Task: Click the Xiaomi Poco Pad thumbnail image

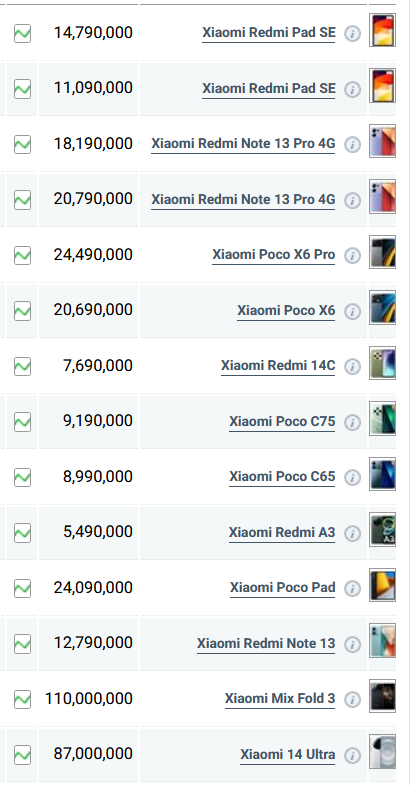Action: click(x=382, y=585)
